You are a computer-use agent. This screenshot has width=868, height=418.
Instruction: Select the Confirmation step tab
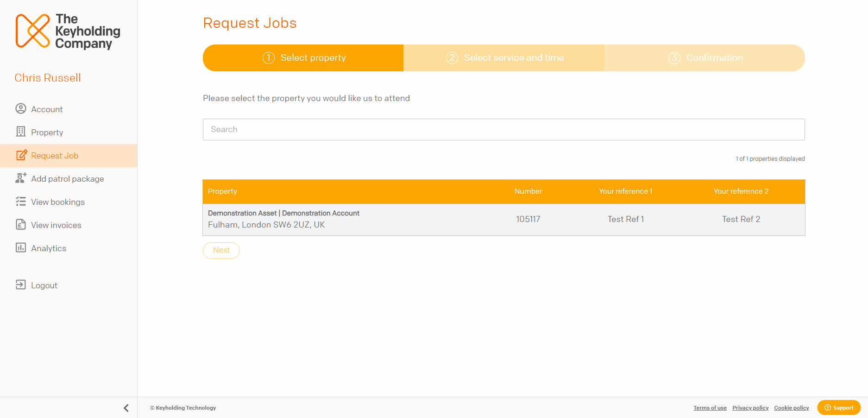[x=704, y=58]
